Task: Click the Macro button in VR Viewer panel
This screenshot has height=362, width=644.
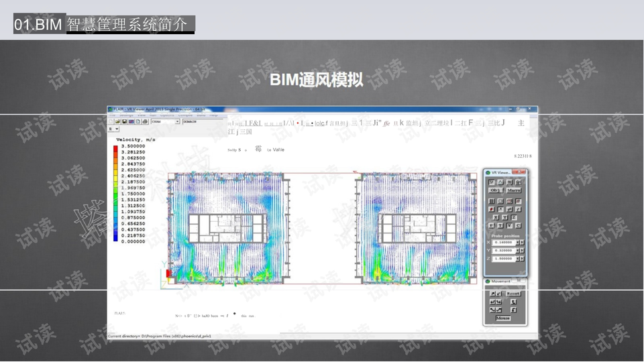Action: coord(514,190)
